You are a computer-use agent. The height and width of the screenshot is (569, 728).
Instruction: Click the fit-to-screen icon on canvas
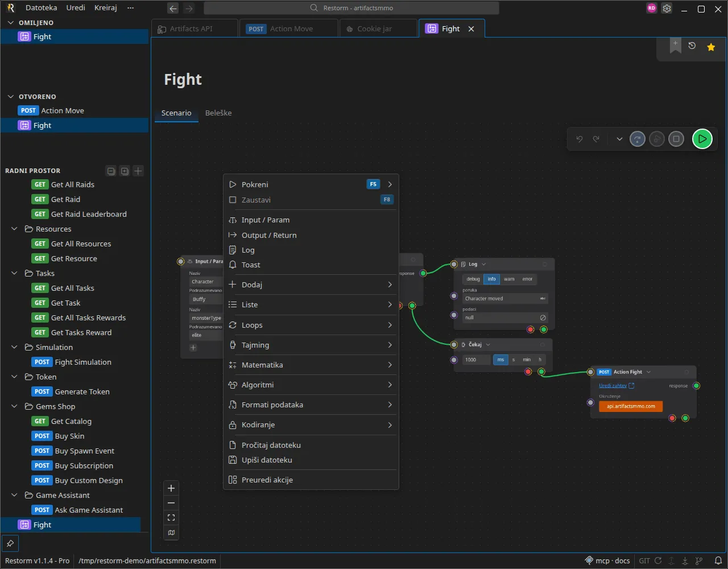tap(171, 518)
